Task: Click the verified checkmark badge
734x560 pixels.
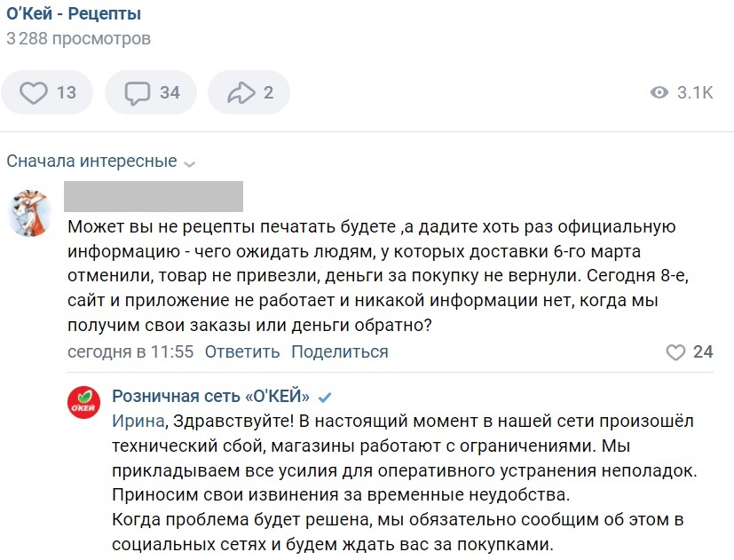Action: [x=325, y=396]
